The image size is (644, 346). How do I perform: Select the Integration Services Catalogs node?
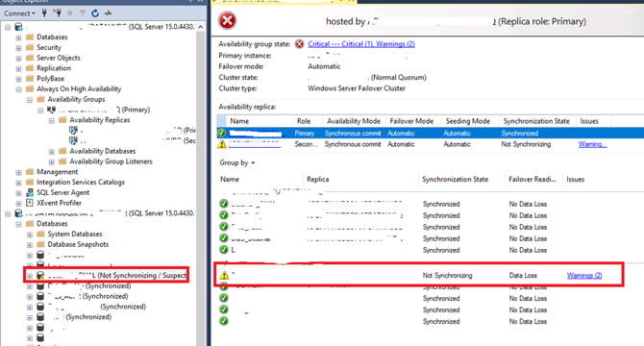coord(81,183)
